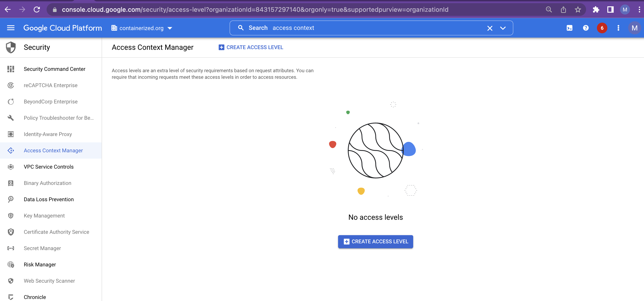Open the Google Cloud help menu

(x=586, y=28)
